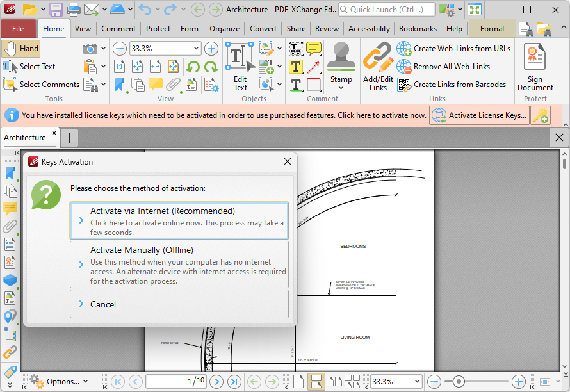Collapse the ribbon with the chevron
The image size is (570, 392).
[563, 27]
